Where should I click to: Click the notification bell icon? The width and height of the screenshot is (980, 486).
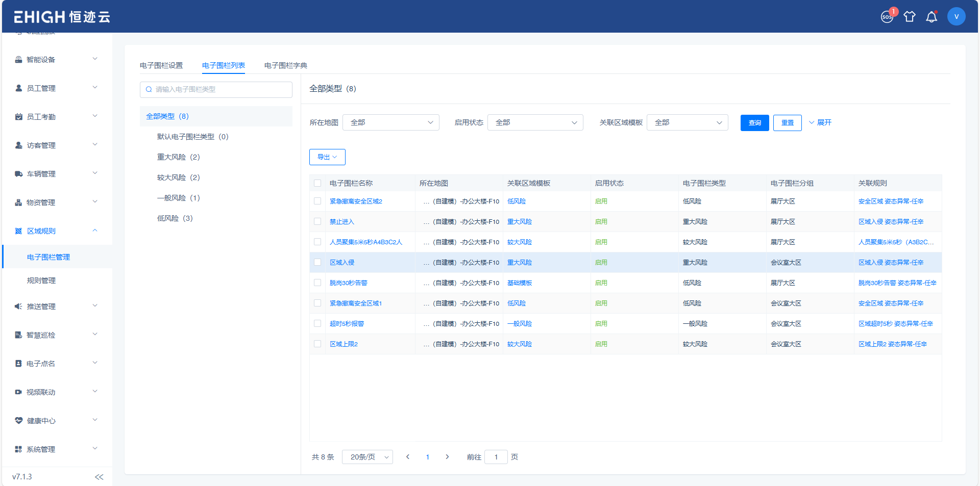932,16
